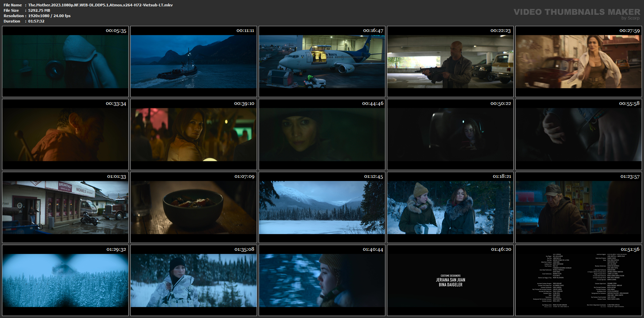This screenshot has height=318, width=644.
Task: Click the timestamp 01:01:33
Action: pyautogui.click(x=117, y=176)
